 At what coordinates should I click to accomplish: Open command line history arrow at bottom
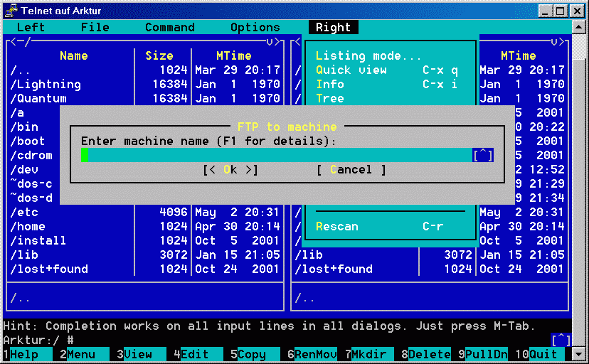[561, 340]
